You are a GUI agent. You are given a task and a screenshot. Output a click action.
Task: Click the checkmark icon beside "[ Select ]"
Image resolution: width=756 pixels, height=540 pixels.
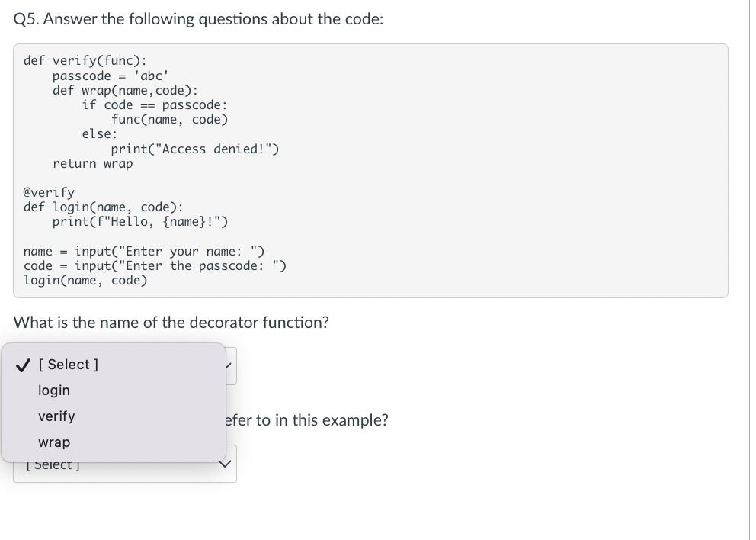point(22,365)
